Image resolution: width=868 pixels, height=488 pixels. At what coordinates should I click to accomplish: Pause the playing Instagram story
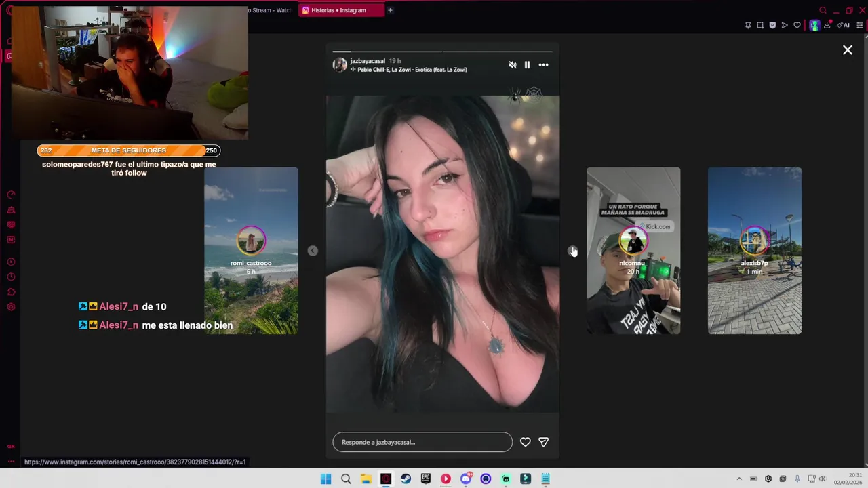click(527, 65)
